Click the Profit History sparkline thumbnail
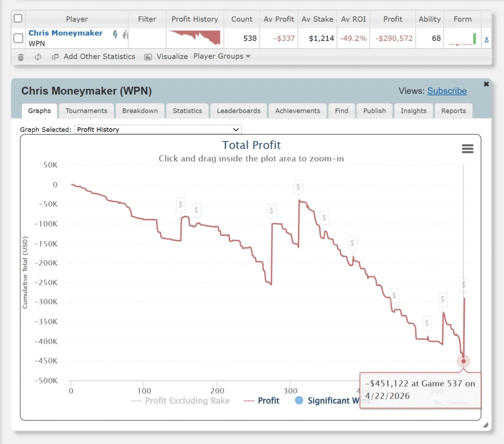 195,37
